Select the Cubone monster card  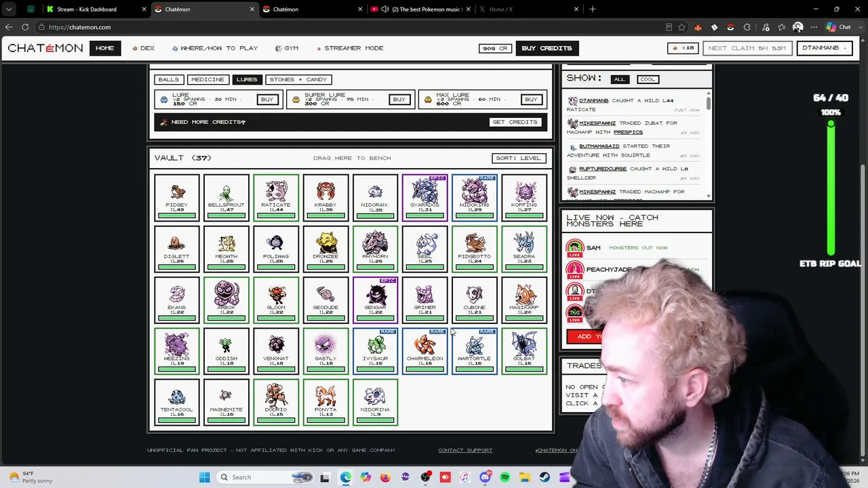click(x=474, y=300)
